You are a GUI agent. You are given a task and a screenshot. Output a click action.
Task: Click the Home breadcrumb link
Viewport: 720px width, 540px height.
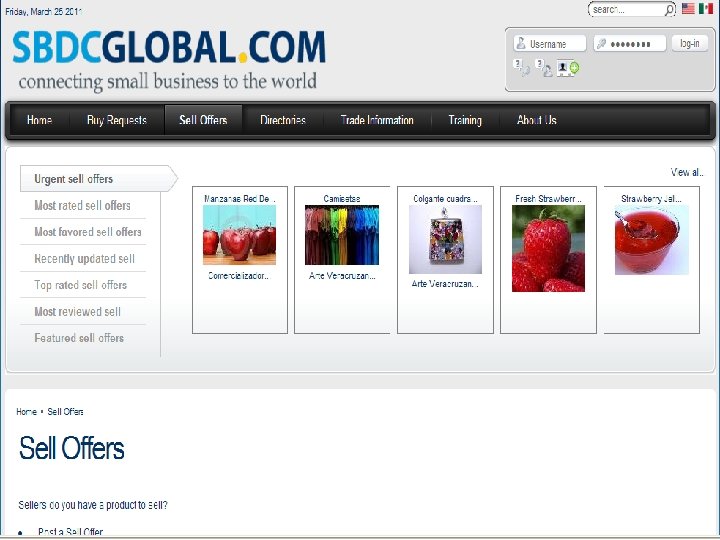coord(26,411)
